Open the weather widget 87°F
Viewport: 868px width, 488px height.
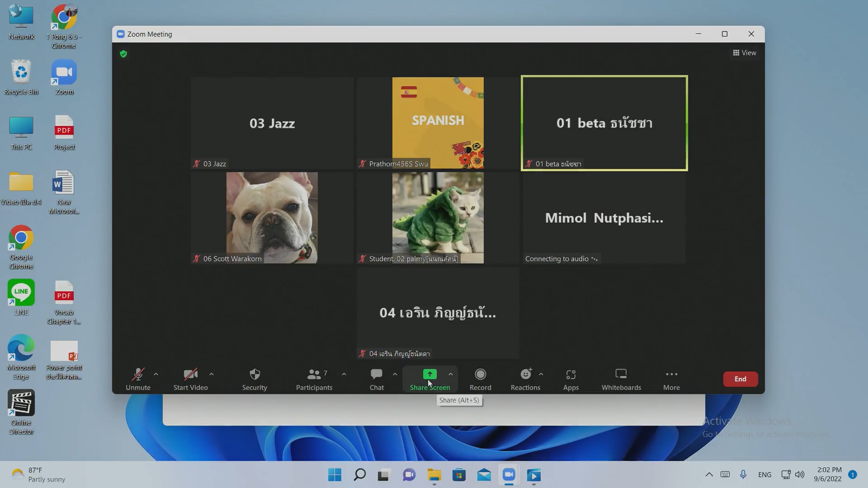tap(38, 474)
